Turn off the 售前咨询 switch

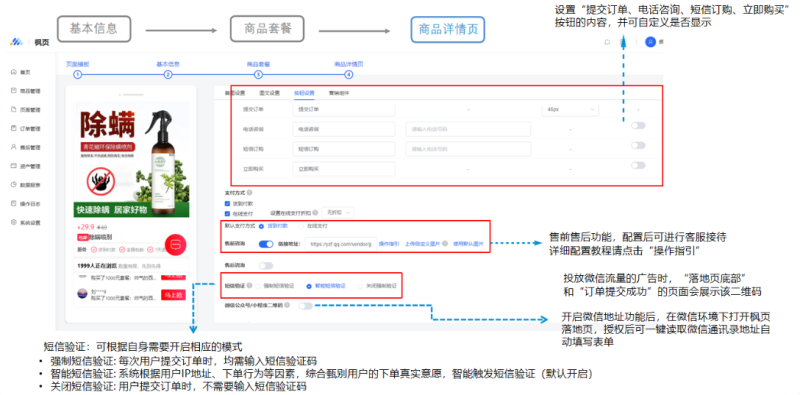click(x=266, y=244)
